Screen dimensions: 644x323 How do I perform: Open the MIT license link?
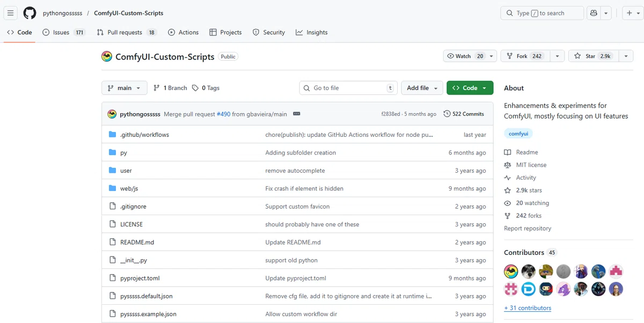point(525,165)
